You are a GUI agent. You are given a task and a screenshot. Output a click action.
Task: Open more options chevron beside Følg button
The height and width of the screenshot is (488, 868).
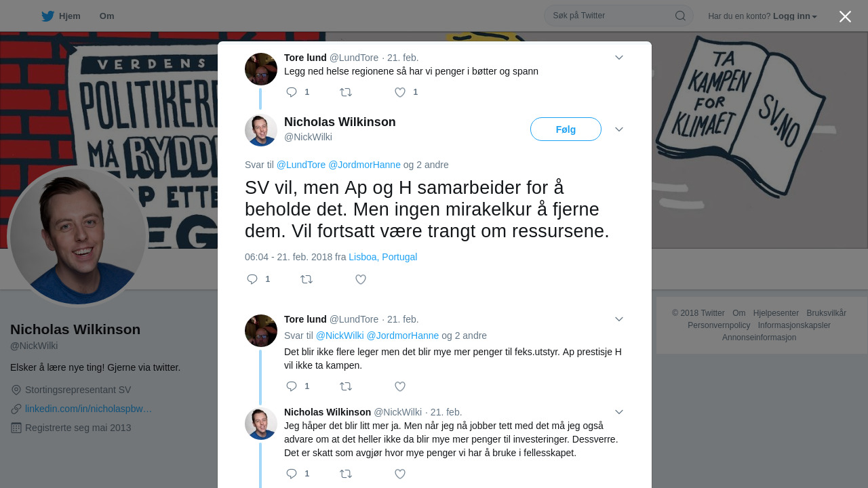tap(619, 129)
